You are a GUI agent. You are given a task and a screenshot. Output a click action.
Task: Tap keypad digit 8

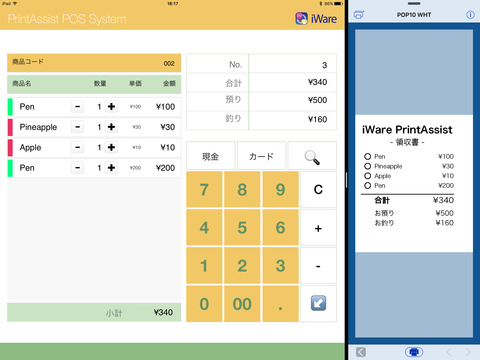(242, 189)
